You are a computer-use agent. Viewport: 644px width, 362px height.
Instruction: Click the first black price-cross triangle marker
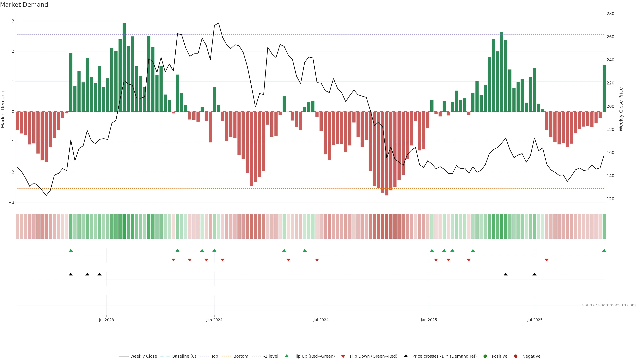coord(71,274)
